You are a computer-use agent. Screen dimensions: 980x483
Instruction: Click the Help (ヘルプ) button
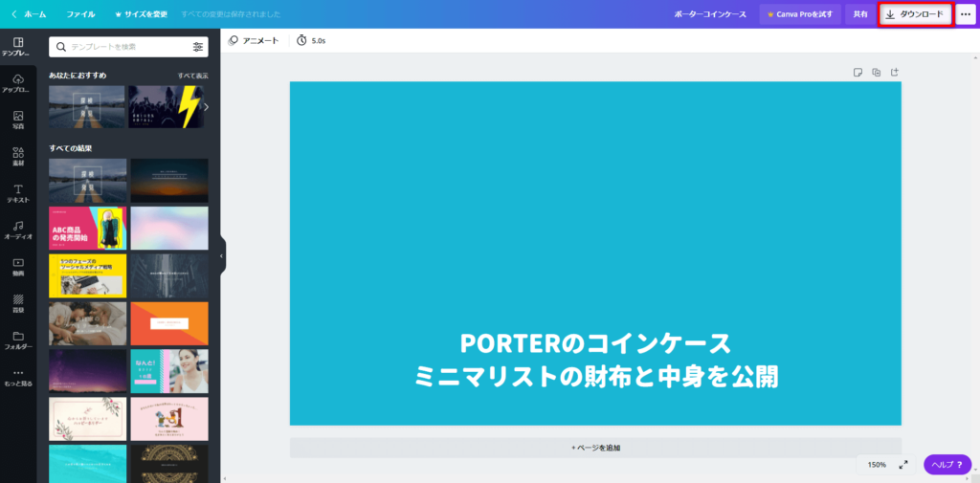pos(947,465)
